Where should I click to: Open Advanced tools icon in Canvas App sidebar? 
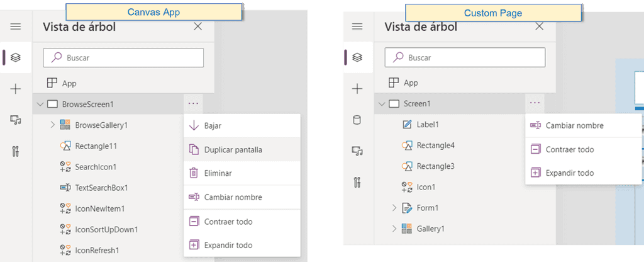(x=16, y=151)
